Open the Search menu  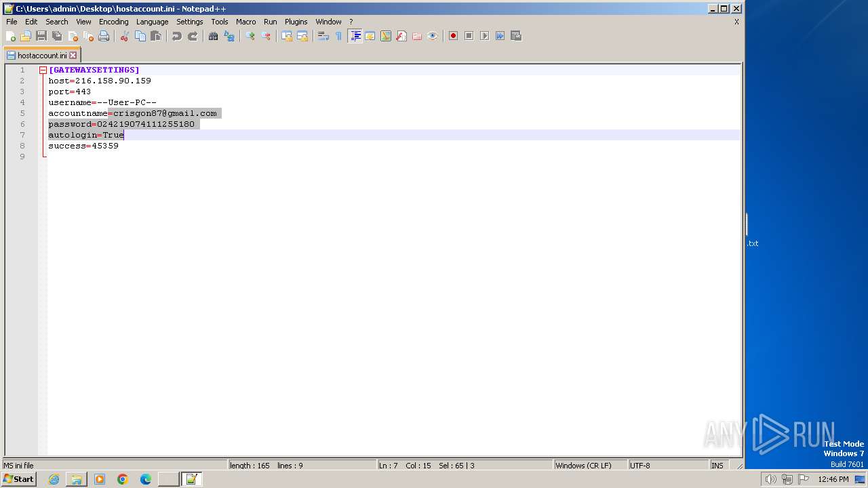pos(57,22)
